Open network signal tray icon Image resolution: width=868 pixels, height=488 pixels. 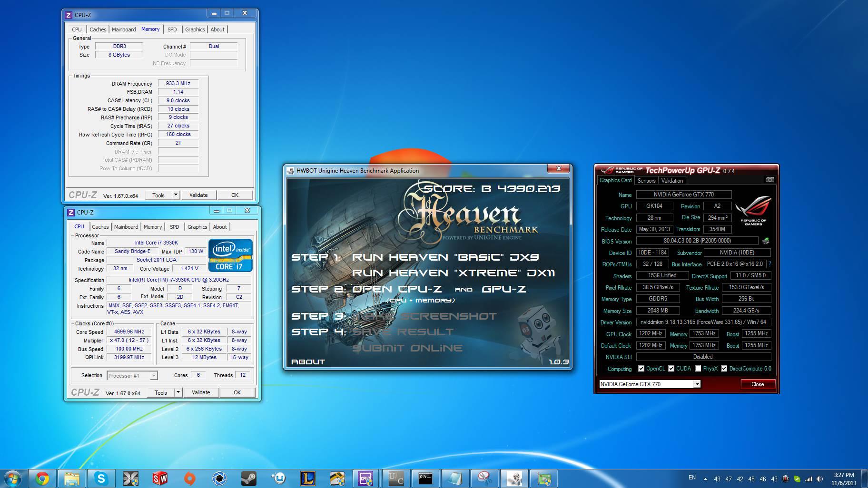click(x=808, y=478)
